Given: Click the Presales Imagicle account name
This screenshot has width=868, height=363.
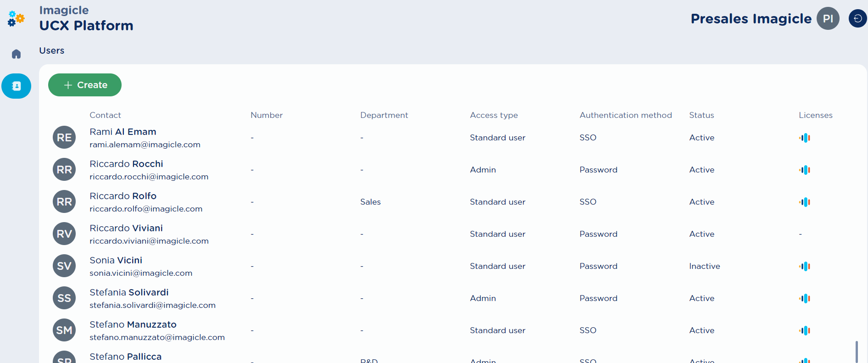Looking at the screenshot, I should 751,19.
